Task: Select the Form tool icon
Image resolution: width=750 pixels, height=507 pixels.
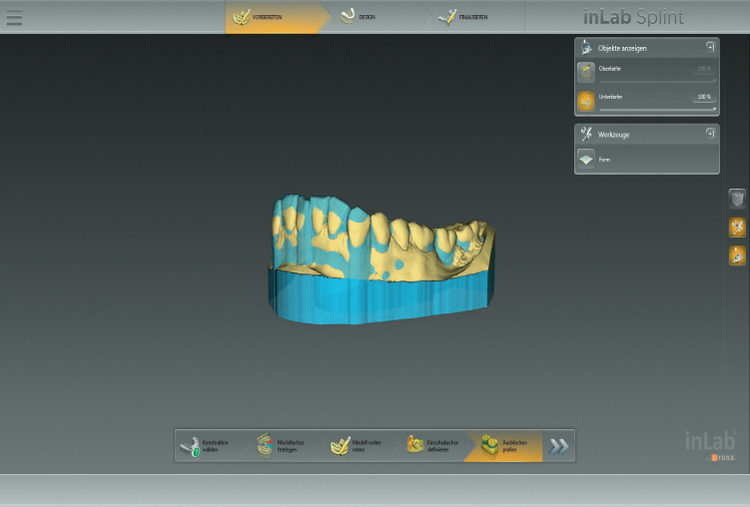Action: [587, 160]
